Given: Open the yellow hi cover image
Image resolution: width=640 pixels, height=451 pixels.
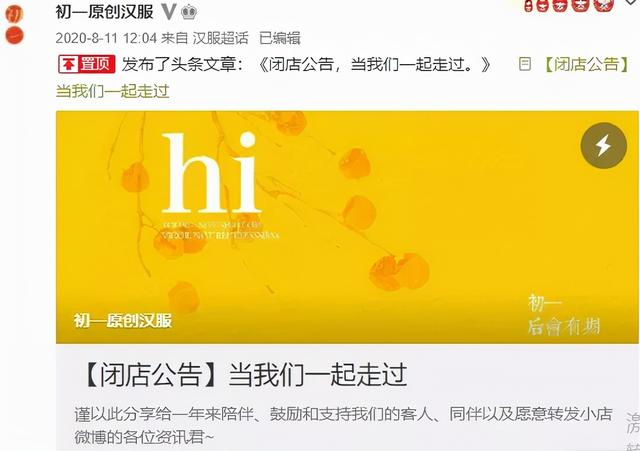Looking at the screenshot, I should point(347,227).
